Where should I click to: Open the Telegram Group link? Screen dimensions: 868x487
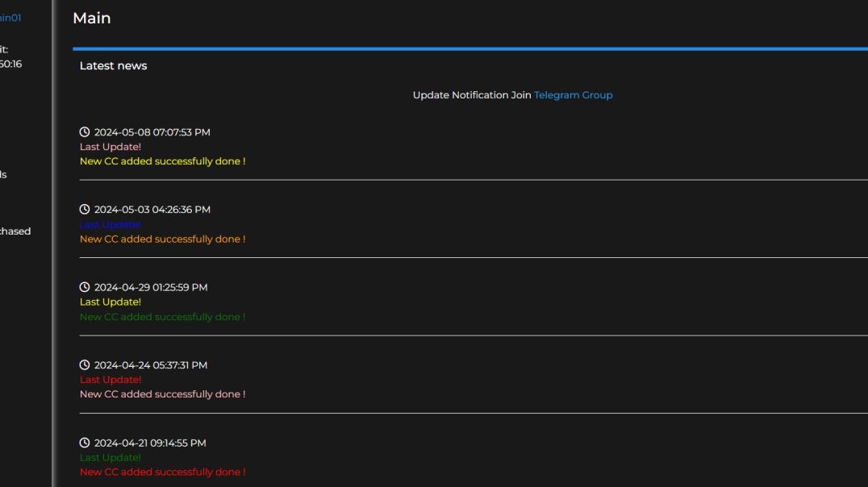pyautogui.click(x=573, y=95)
